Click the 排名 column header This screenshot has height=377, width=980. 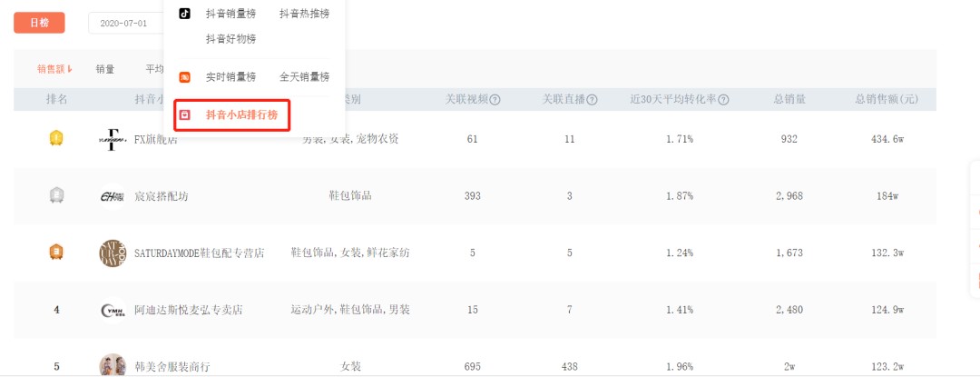tap(56, 100)
